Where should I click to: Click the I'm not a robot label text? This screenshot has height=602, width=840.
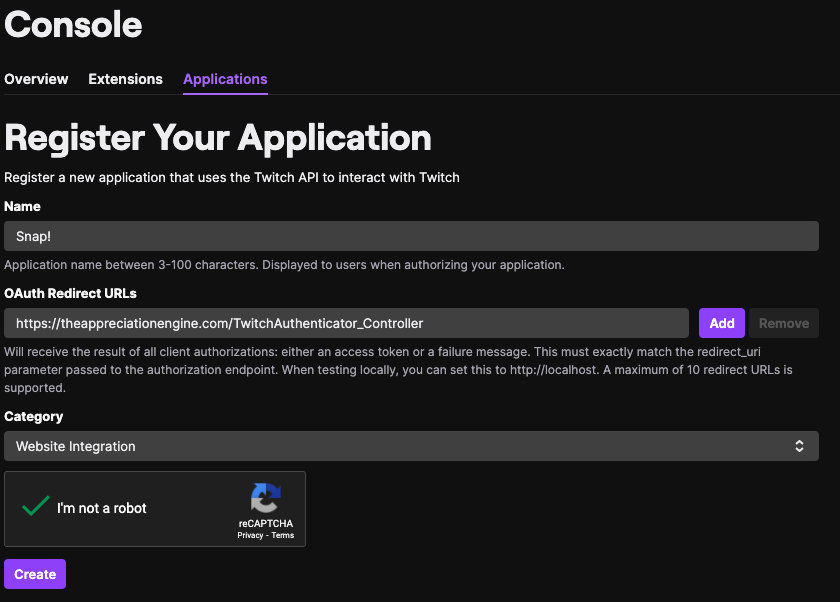(x=102, y=508)
